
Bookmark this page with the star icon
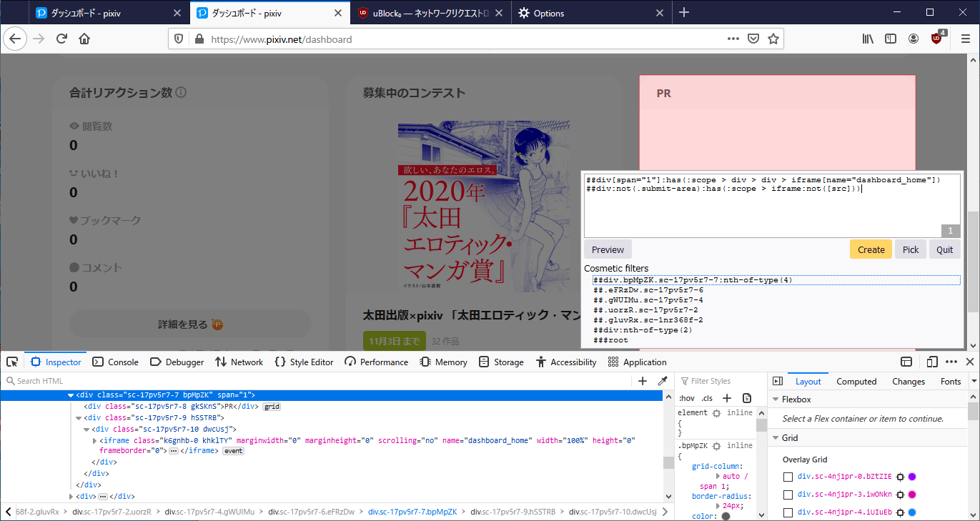coord(773,39)
